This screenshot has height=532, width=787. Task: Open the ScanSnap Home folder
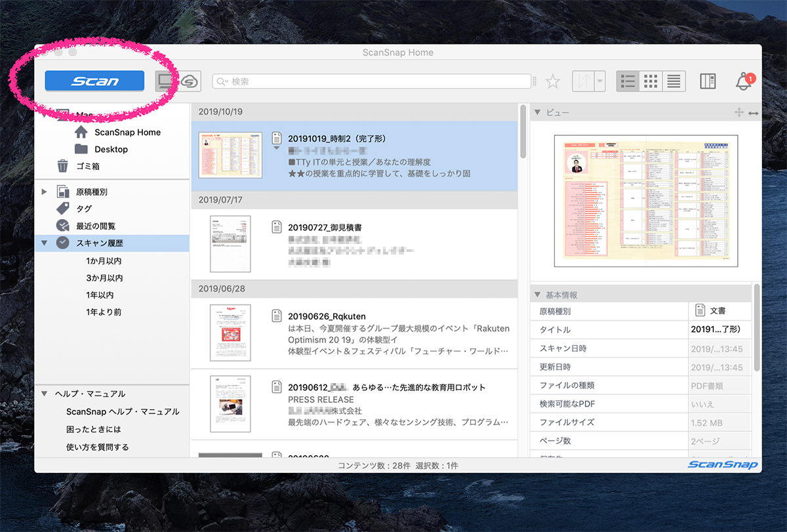(x=127, y=132)
